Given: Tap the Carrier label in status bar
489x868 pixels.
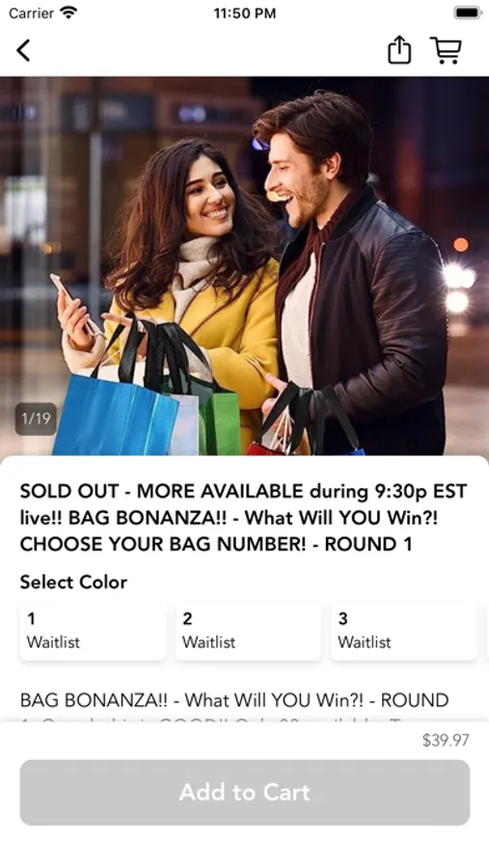Looking at the screenshot, I should tap(32, 13).
